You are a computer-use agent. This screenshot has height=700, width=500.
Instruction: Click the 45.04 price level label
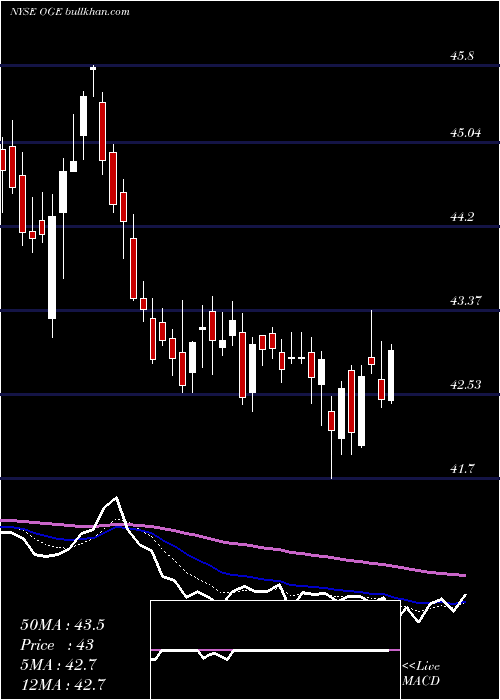click(466, 133)
